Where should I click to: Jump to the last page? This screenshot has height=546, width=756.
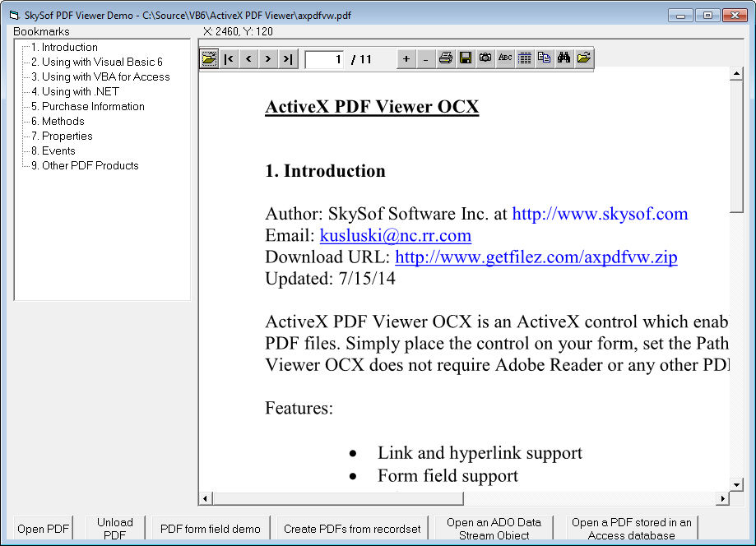[x=287, y=58]
